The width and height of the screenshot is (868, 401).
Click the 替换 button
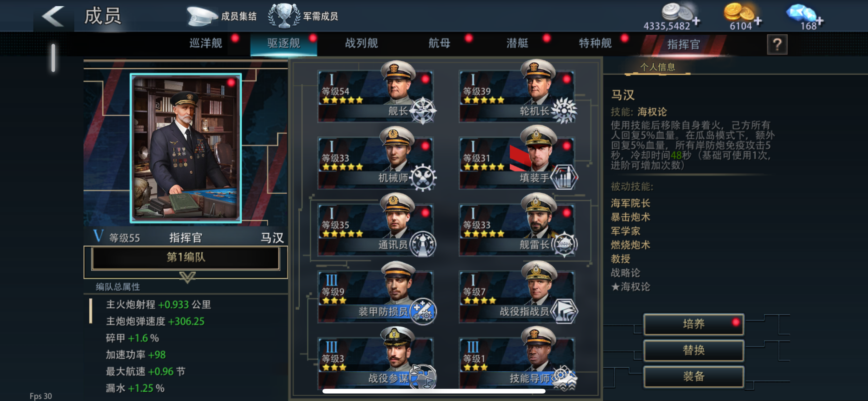pyautogui.click(x=693, y=350)
